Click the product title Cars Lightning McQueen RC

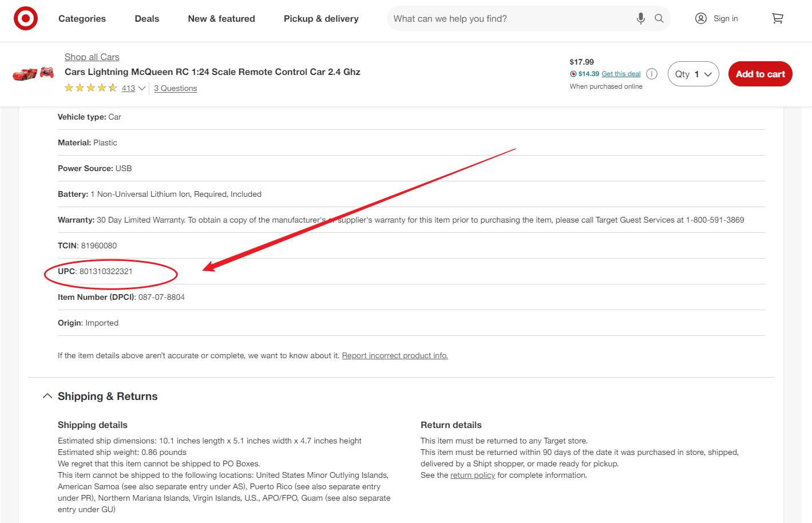(212, 72)
